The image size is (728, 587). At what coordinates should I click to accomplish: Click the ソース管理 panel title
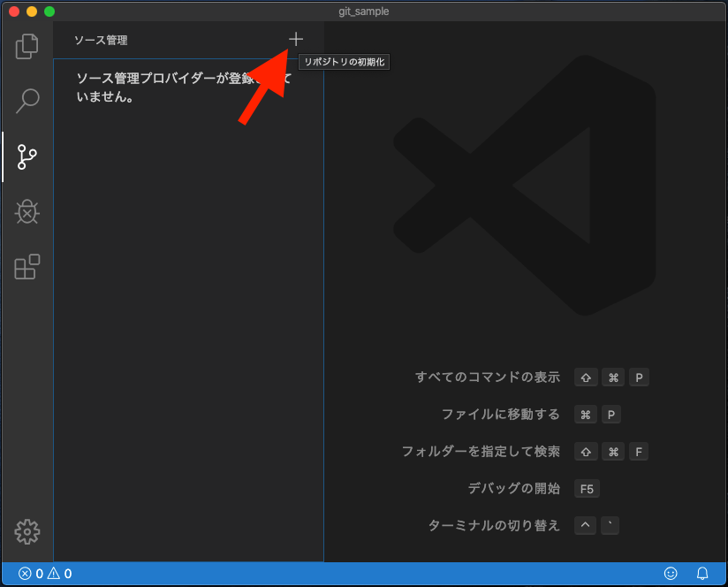tap(101, 41)
